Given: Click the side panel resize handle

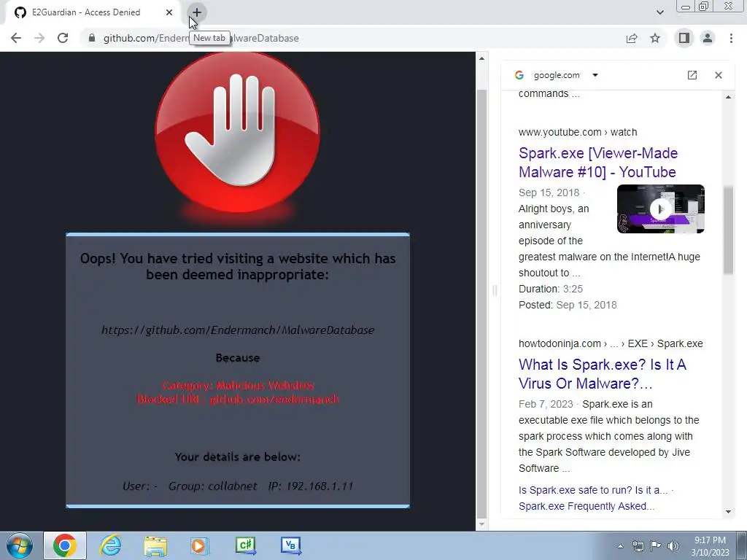Looking at the screenshot, I should [495, 290].
